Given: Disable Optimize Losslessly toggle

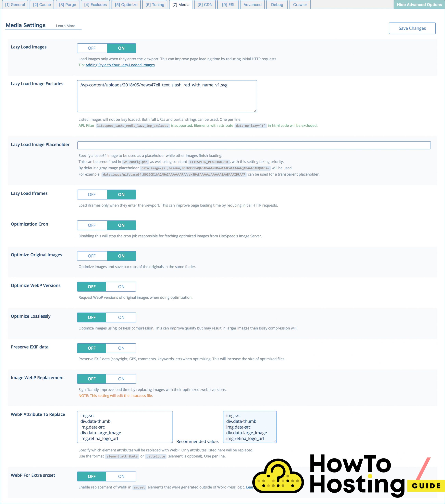Looking at the screenshot, I should coord(92,317).
